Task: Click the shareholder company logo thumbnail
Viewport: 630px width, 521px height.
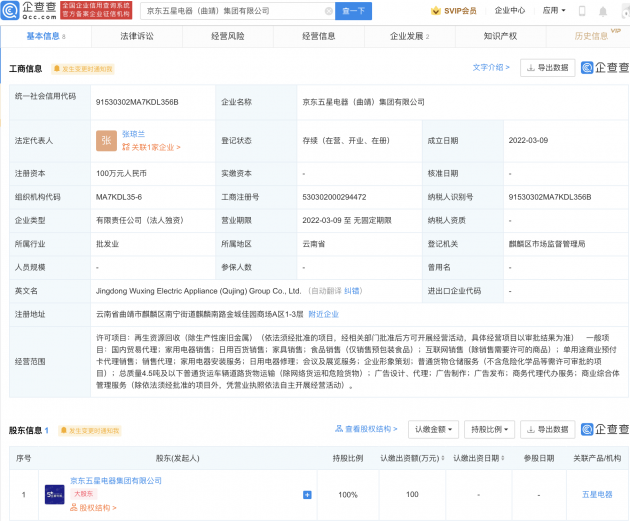Action: coord(55,494)
